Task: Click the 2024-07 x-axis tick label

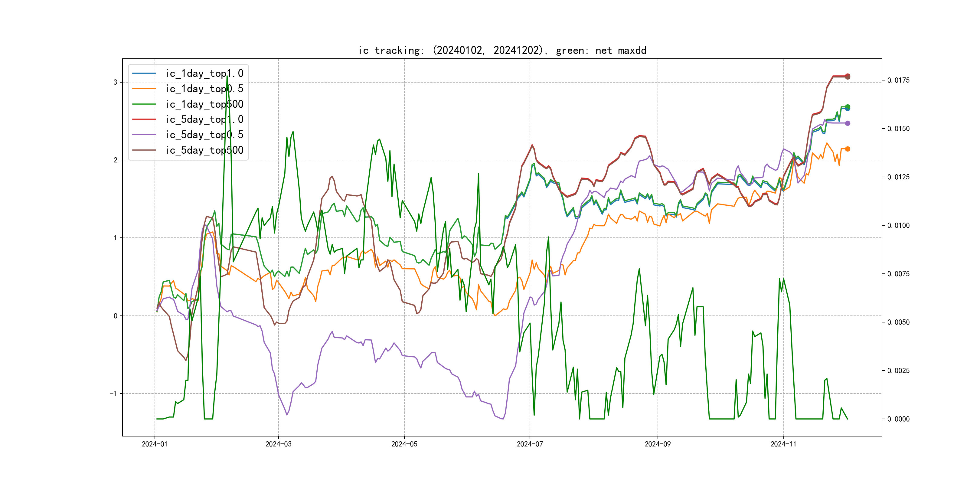Action: pos(530,444)
